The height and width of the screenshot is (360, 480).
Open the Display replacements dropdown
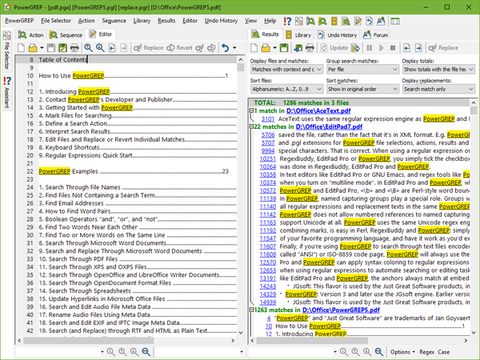pyautogui.click(x=438, y=89)
